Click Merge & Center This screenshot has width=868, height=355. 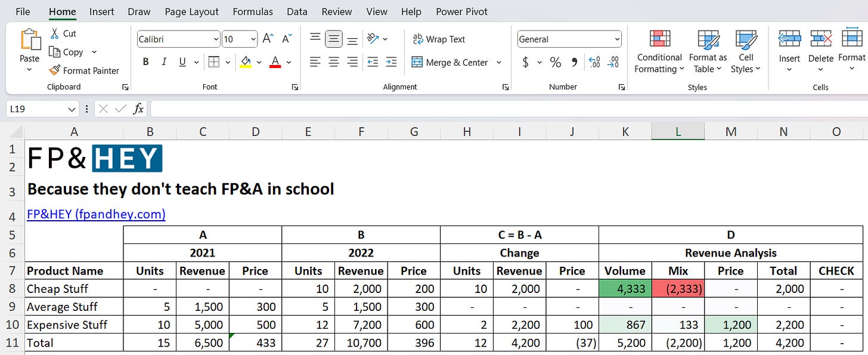tap(452, 62)
